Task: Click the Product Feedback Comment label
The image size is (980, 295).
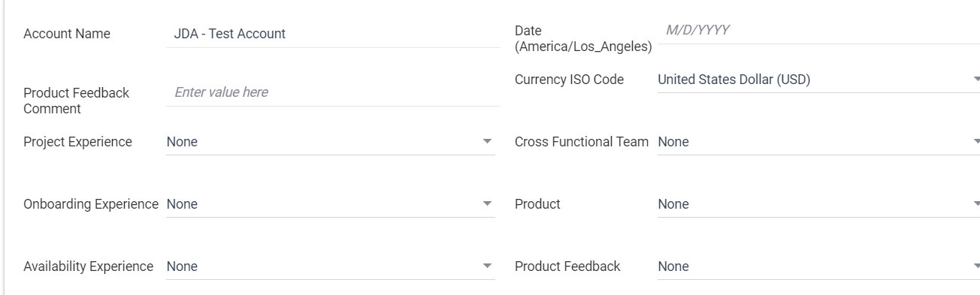Action: pos(76,101)
